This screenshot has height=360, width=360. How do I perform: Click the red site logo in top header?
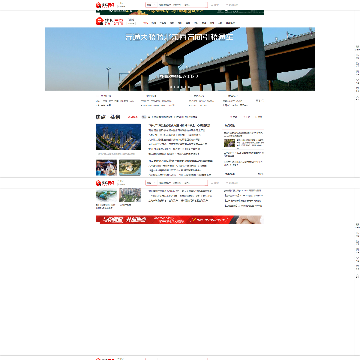click(x=105, y=5)
